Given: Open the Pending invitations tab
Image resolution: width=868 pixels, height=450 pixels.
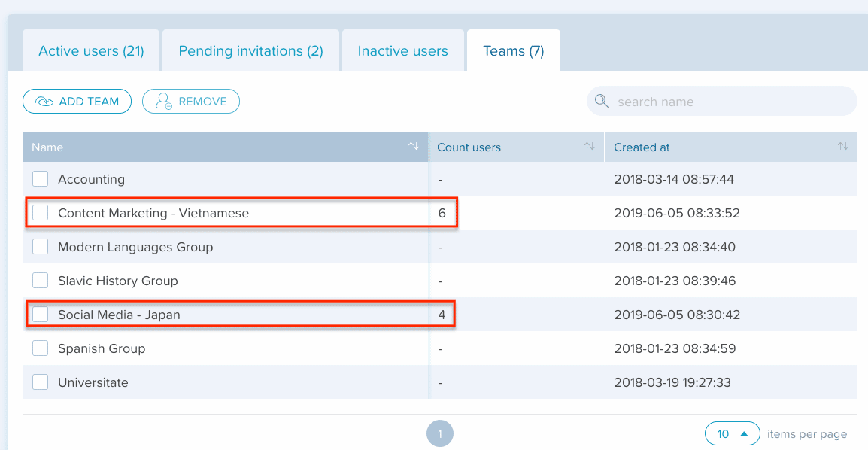Looking at the screenshot, I should (x=250, y=50).
